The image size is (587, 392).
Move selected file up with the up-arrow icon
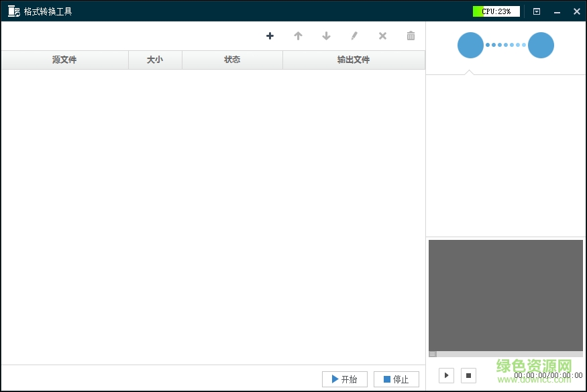coord(298,36)
